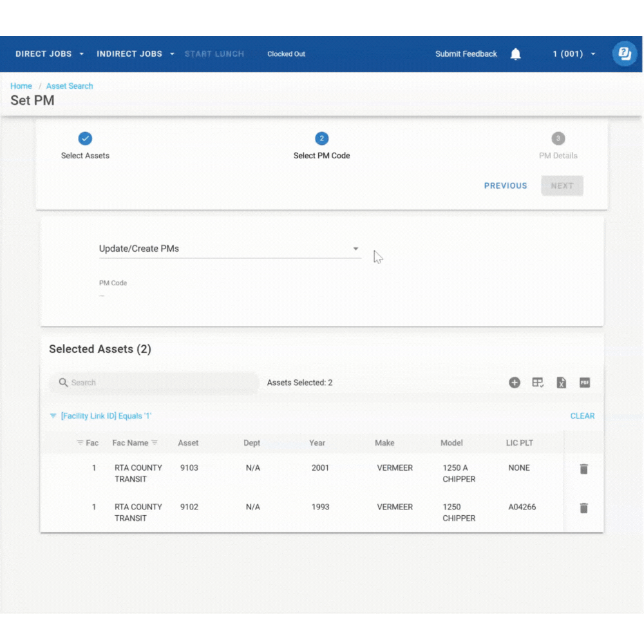Expand the Indirect Jobs menu
Screen dimensions: 644x644
pyautogui.click(x=135, y=54)
